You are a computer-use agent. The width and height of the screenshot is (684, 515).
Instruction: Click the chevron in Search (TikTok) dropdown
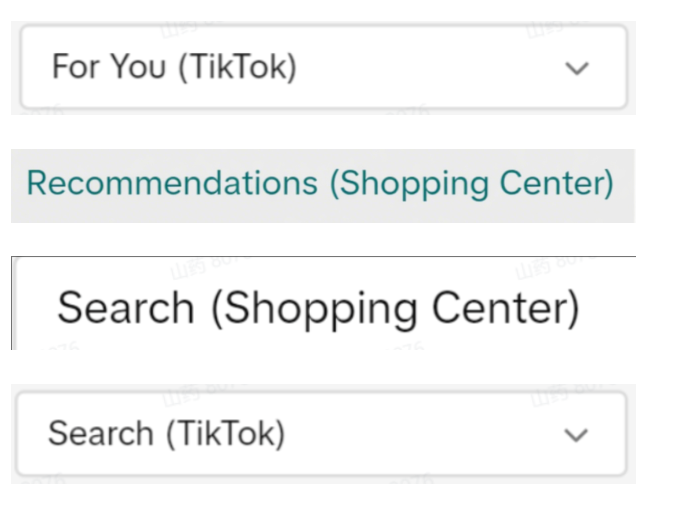[577, 435]
